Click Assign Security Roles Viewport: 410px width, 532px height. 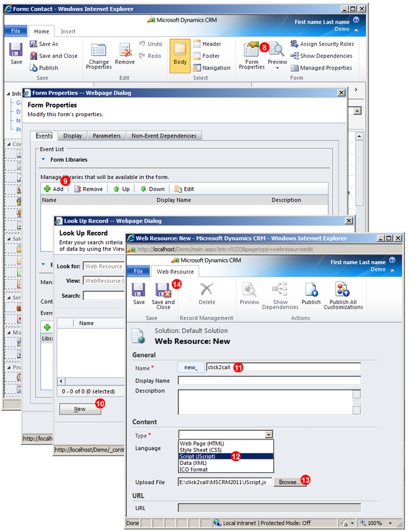tap(322, 44)
